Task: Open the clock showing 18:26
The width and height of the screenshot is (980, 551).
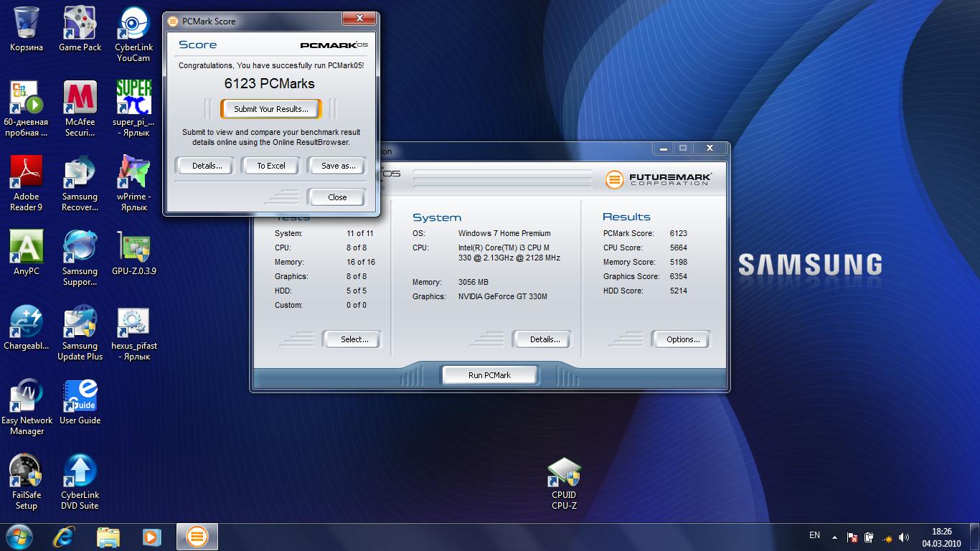Action: (x=942, y=537)
